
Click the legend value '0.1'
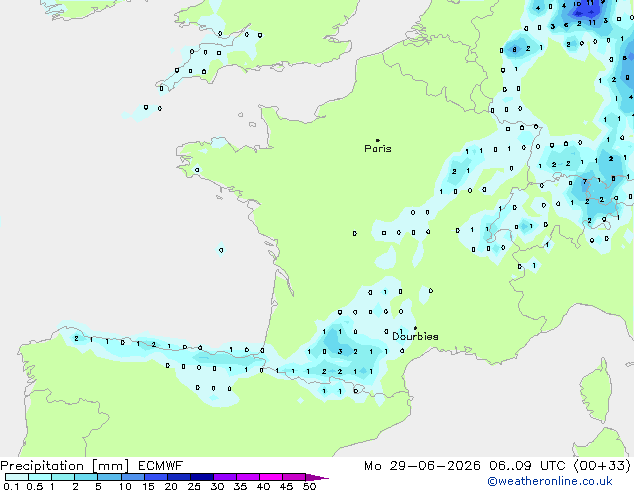[x=11, y=486]
